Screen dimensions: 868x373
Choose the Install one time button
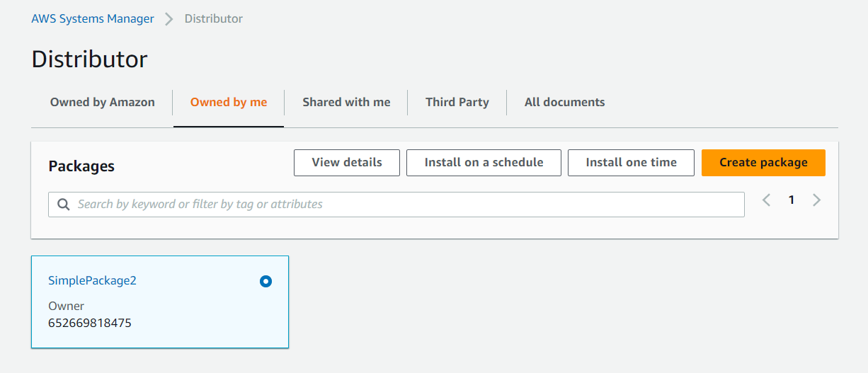point(631,163)
